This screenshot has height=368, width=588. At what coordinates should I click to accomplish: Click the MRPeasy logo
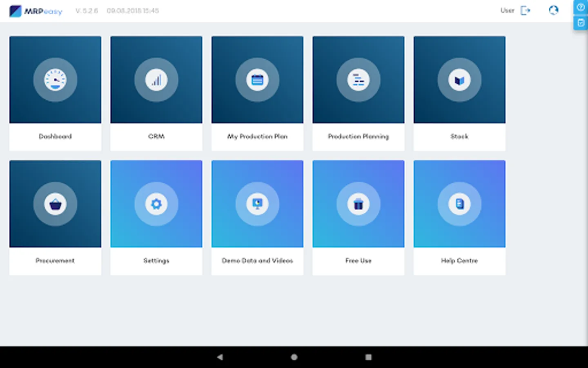36,11
